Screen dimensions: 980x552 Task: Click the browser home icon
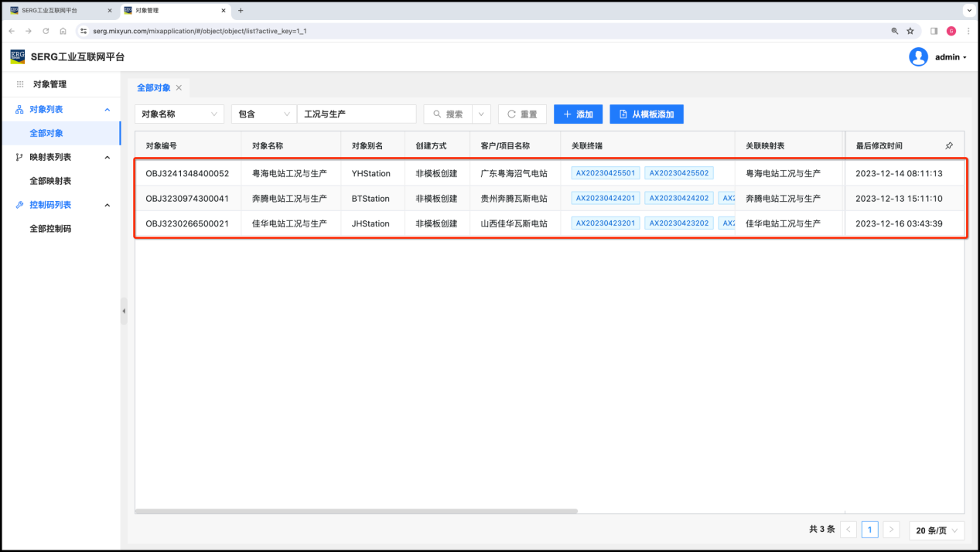click(63, 31)
